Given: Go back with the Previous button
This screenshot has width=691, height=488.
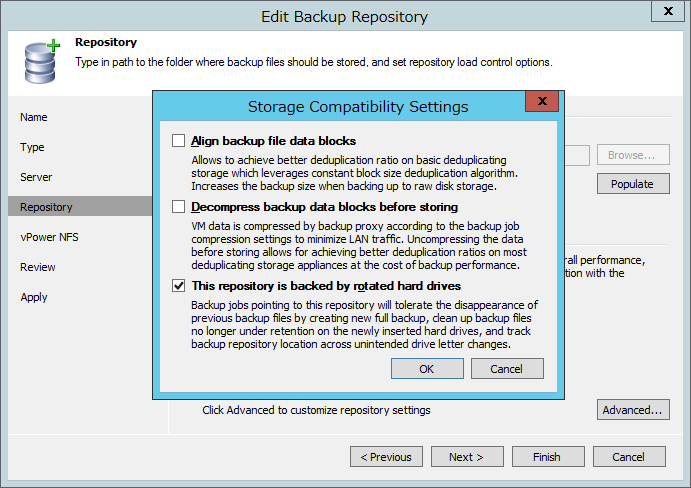Looking at the screenshot, I should [x=386, y=457].
